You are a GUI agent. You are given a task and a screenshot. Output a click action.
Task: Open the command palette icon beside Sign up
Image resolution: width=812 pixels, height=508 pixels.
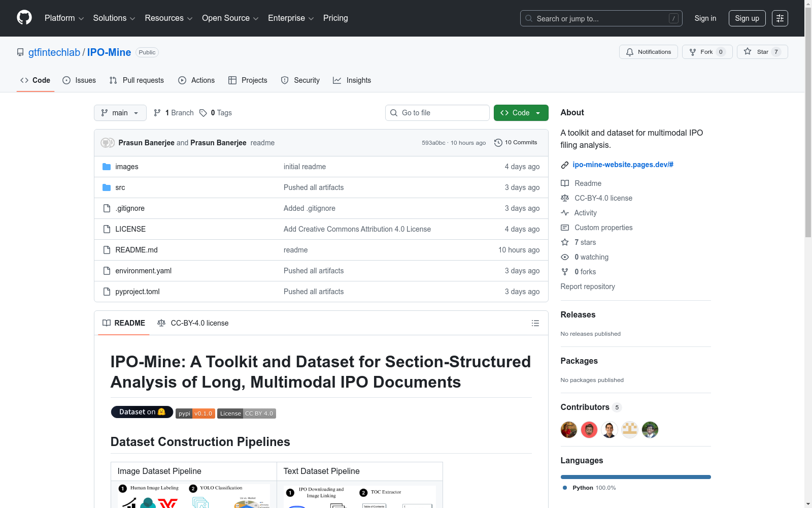[780, 18]
